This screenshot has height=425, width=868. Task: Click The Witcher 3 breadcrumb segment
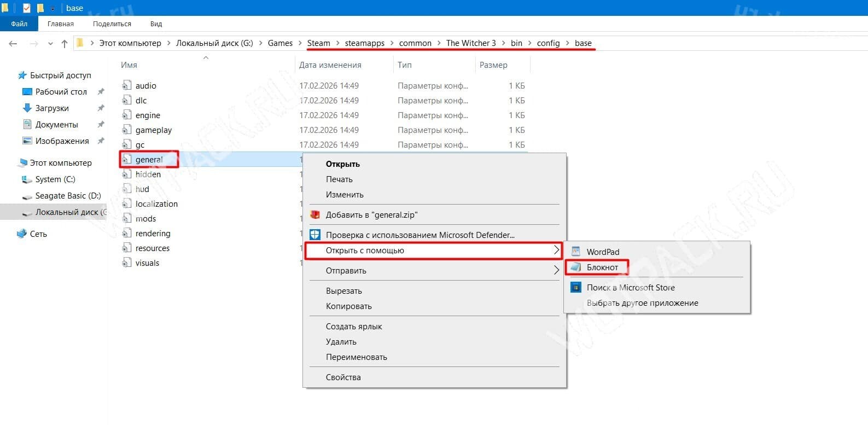click(x=471, y=43)
